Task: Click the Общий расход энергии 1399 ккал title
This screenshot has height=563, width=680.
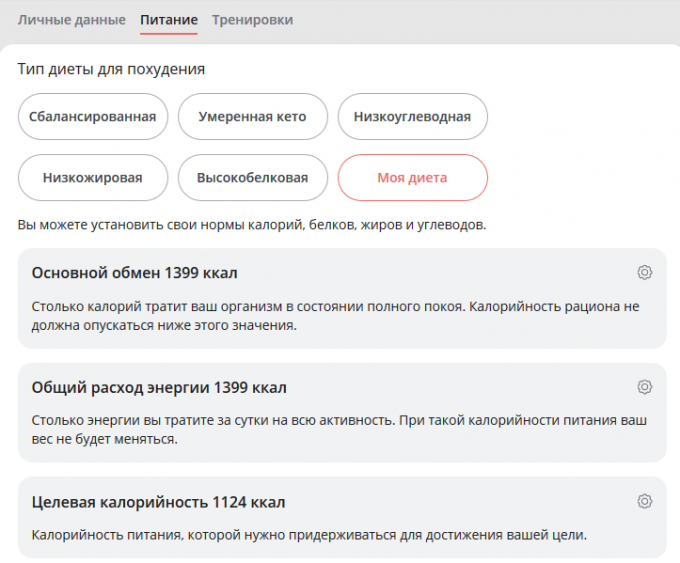Action: pos(159,387)
